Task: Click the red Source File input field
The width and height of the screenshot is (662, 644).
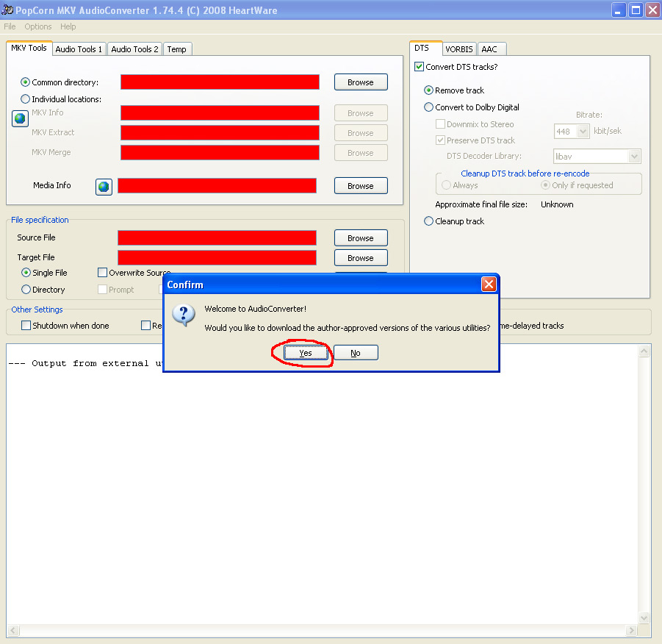Action: click(217, 238)
